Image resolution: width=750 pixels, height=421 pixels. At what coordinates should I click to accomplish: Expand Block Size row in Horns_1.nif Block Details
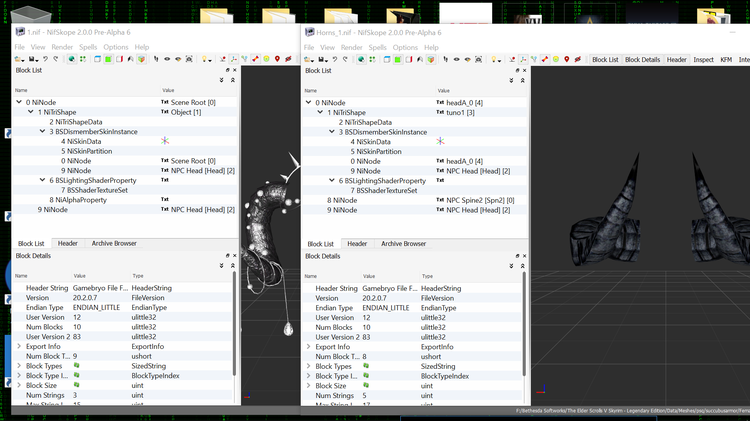(x=309, y=385)
